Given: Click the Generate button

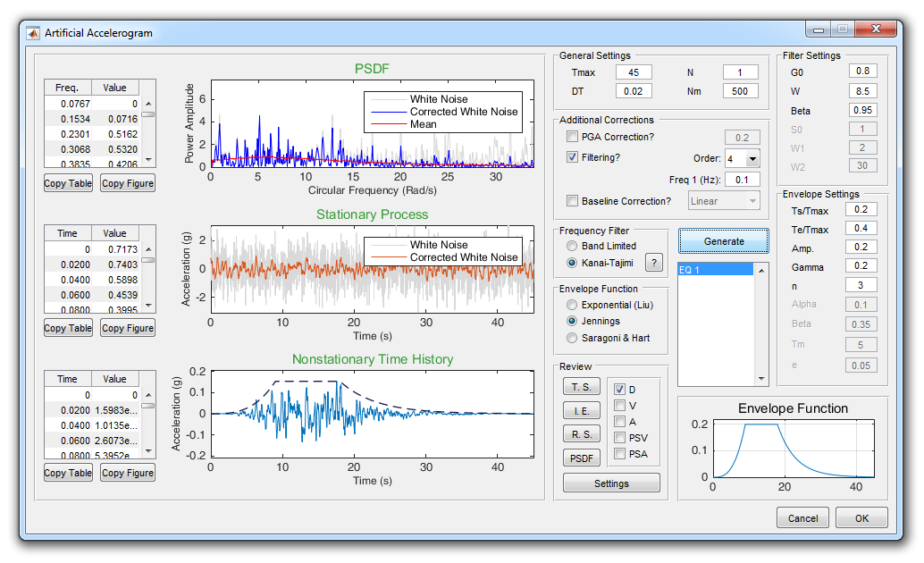Looking at the screenshot, I should tap(724, 242).
